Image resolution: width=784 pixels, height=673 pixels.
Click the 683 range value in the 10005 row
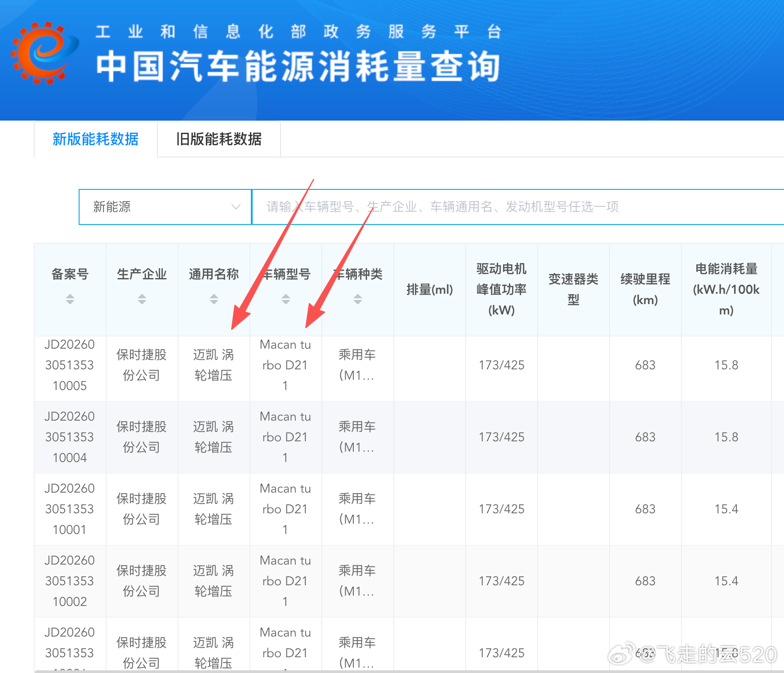coord(645,365)
